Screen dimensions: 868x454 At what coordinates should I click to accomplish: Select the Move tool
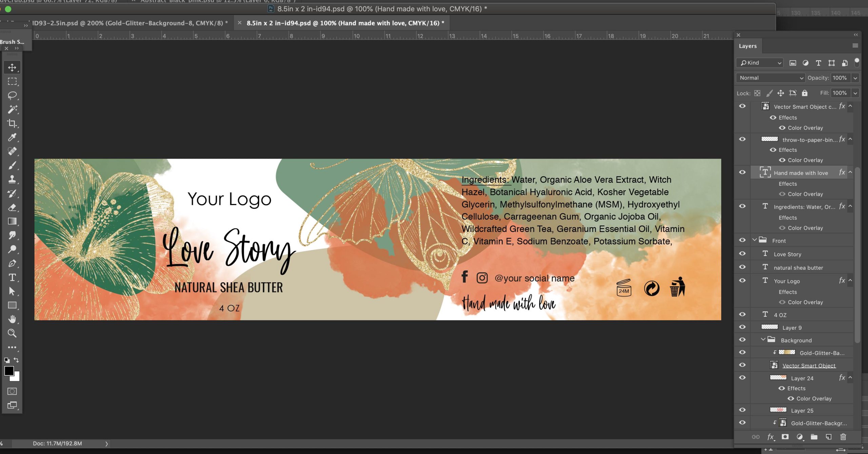[x=12, y=67]
